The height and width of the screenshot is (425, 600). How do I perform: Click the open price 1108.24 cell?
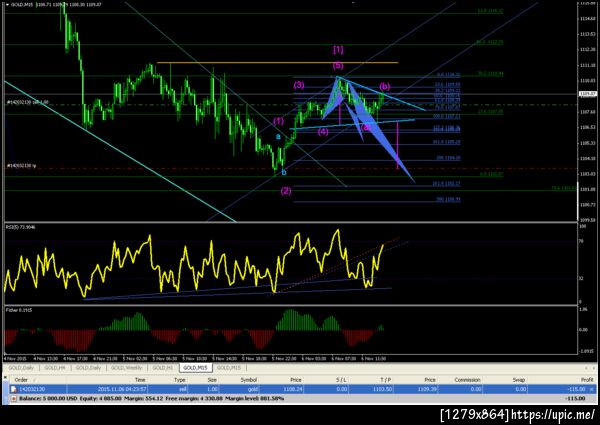[x=293, y=389]
